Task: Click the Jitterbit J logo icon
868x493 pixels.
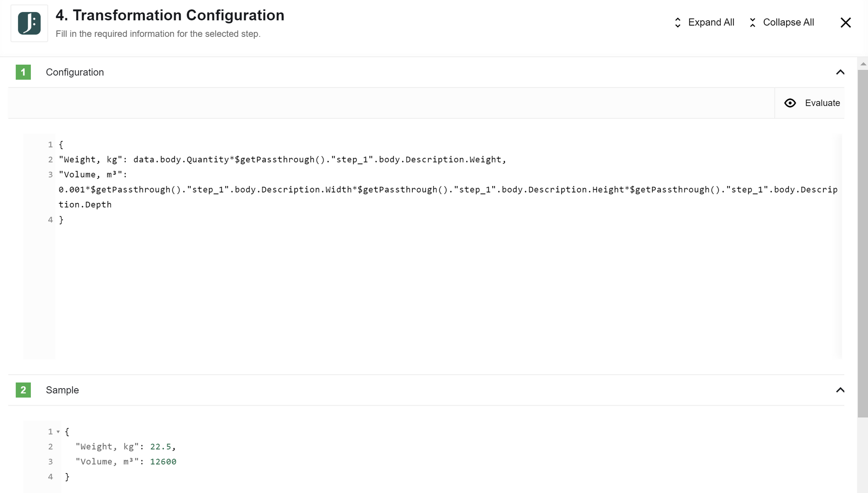Action: (x=29, y=23)
